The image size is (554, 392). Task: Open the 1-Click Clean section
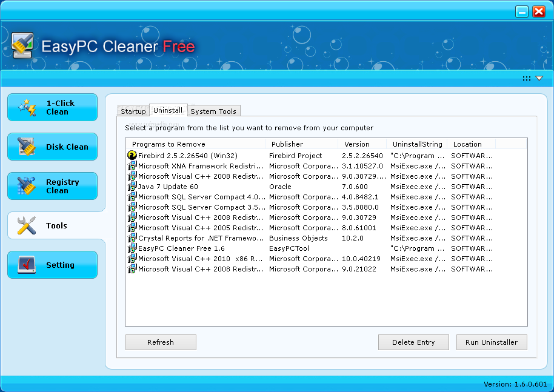(x=52, y=107)
